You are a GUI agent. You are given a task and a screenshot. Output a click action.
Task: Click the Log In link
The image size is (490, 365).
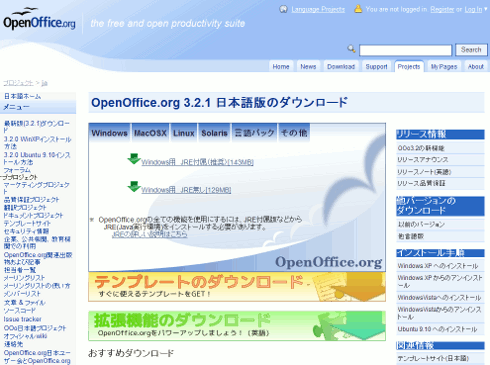(x=473, y=9)
